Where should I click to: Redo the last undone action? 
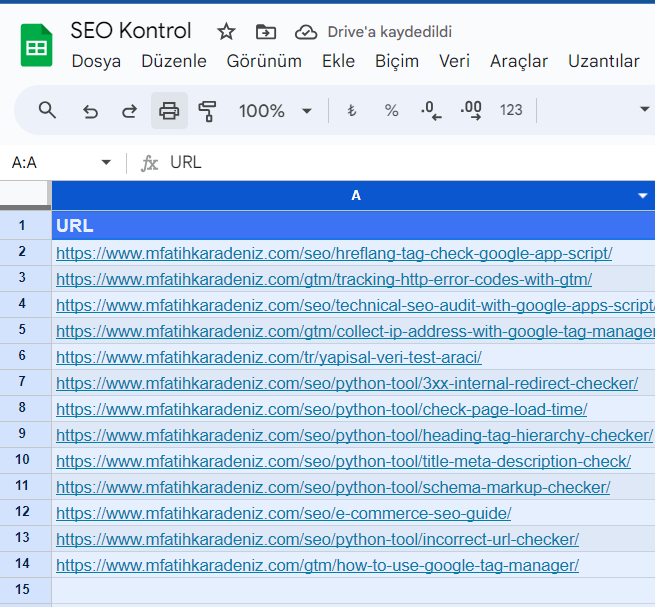(129, 110)
